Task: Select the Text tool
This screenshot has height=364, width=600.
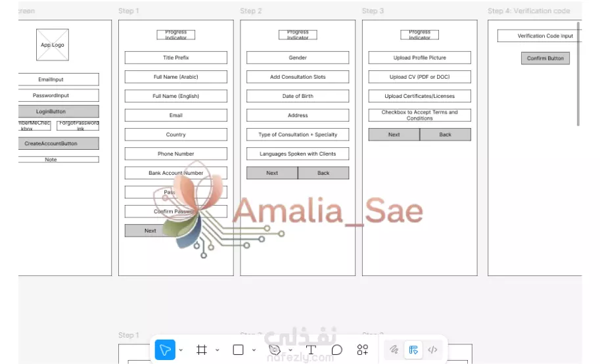Action: point(311,350)
